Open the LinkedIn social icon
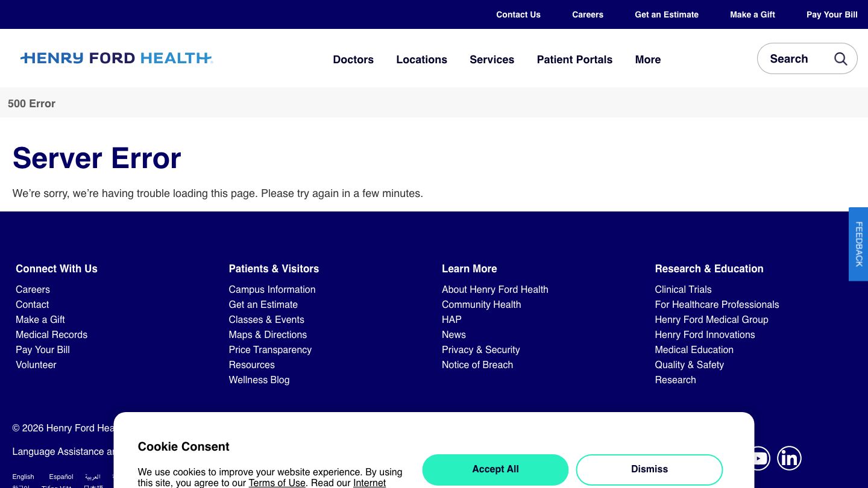 [x=789, y=458]
